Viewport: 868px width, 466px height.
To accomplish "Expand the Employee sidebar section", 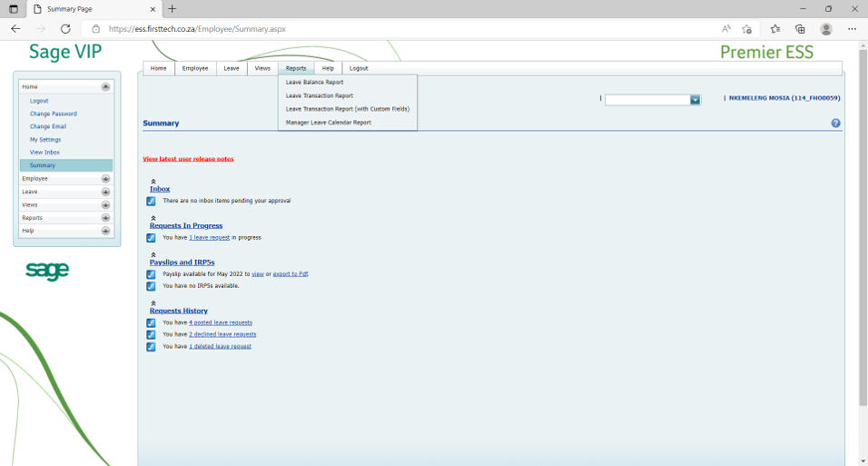I will coord(105,179).
